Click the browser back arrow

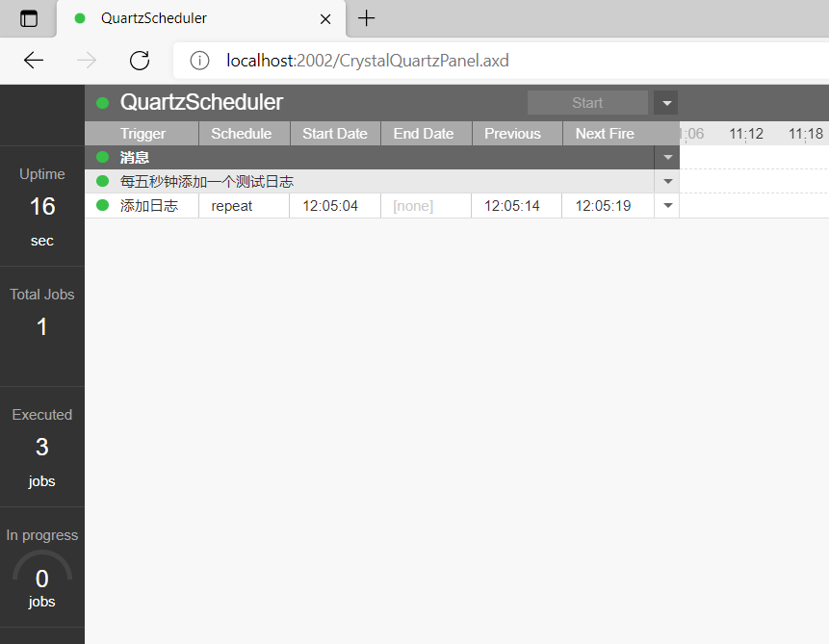click(34, 61)
